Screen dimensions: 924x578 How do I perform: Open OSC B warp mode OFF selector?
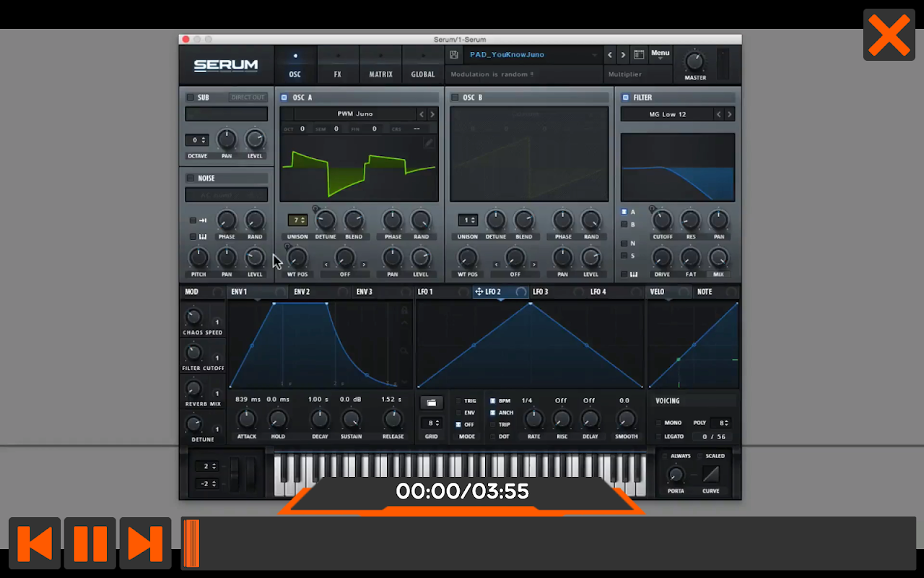pos(515,275)
